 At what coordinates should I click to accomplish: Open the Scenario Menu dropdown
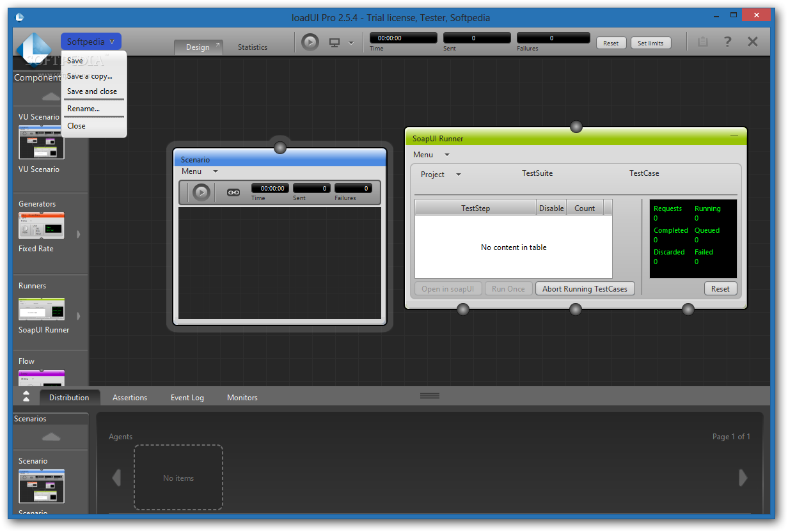pos(200,171)
